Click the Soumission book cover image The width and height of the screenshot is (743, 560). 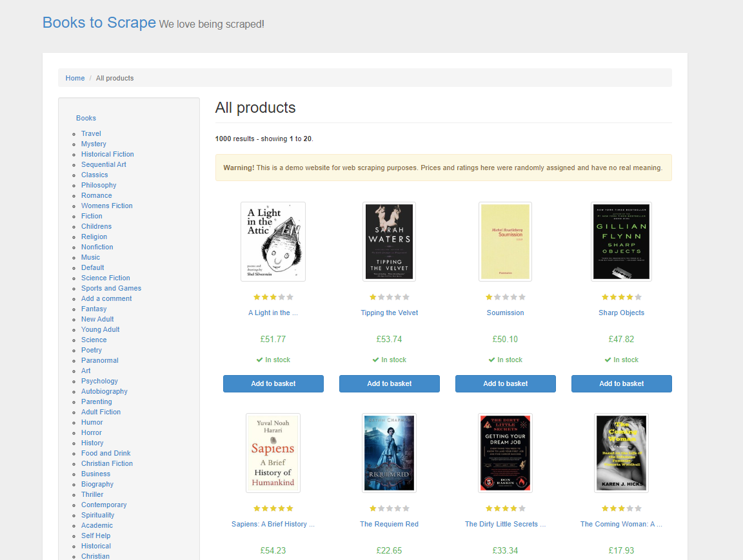click(505, 242)
